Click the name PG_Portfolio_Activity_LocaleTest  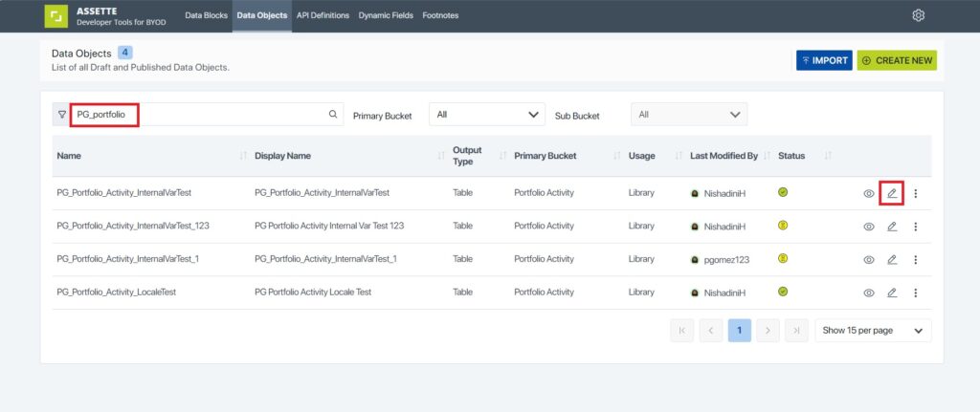[116, 293]
